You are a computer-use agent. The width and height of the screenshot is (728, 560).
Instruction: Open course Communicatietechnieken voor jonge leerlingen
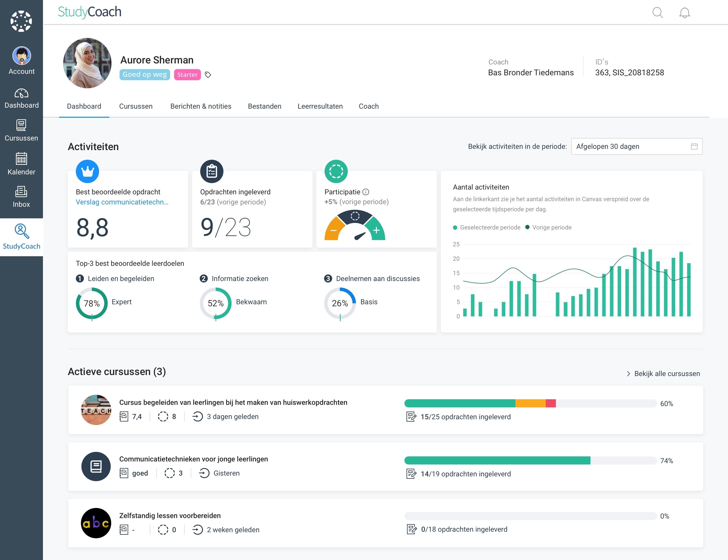click(x=193, y=459)
